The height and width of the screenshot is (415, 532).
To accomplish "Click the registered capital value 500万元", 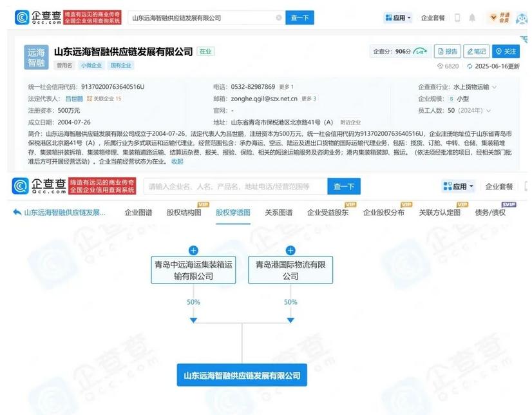I will pos(69,111).
